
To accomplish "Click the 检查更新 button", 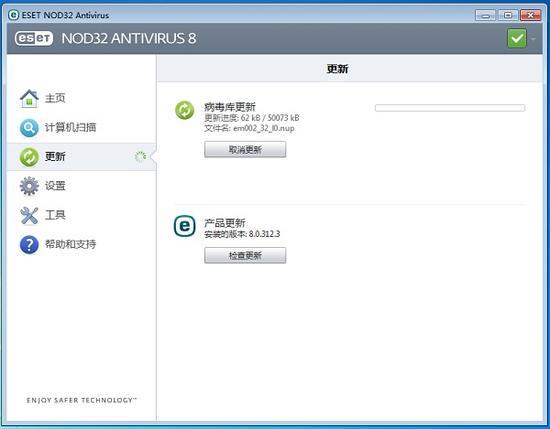I will tap(245, 255).
